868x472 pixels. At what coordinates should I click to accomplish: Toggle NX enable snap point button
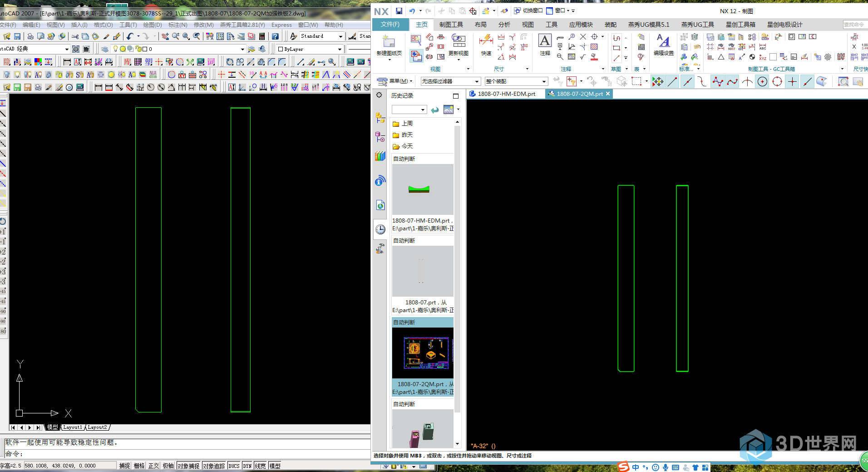(x=657, y=81)
